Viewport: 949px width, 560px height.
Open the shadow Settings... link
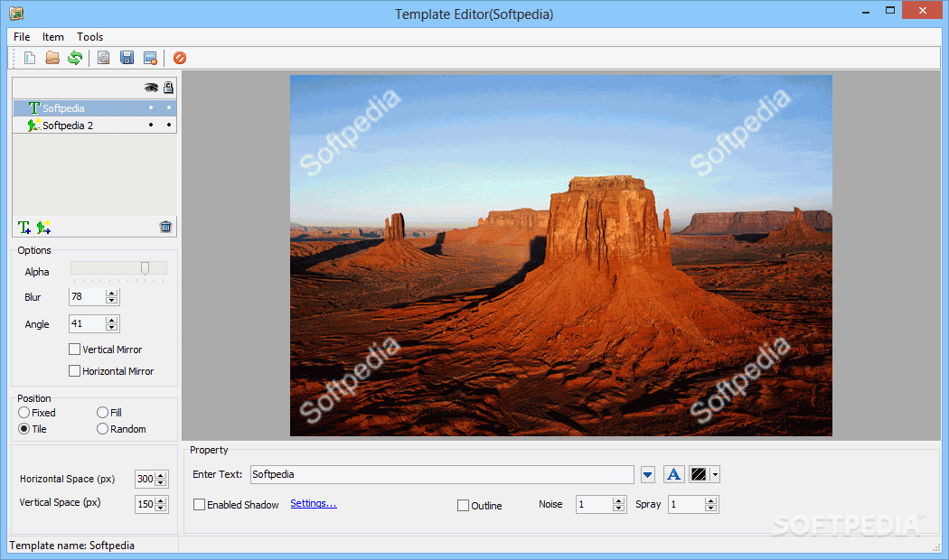coord(314,503)
